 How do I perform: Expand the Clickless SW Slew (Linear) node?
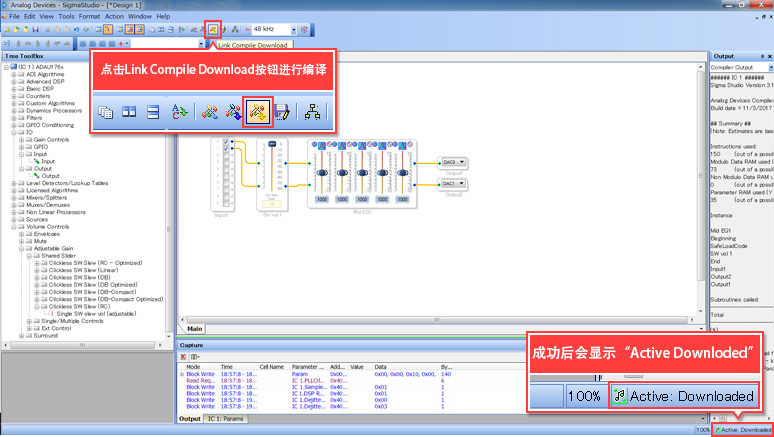(37, 271)
